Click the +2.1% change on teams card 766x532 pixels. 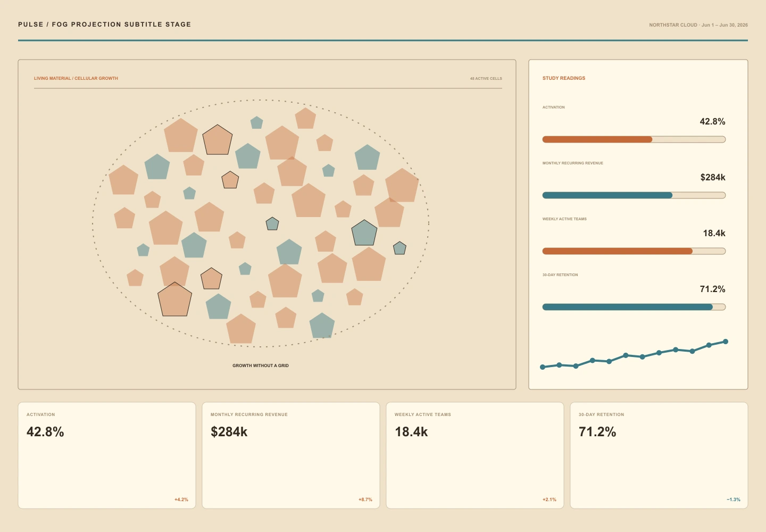549,500
